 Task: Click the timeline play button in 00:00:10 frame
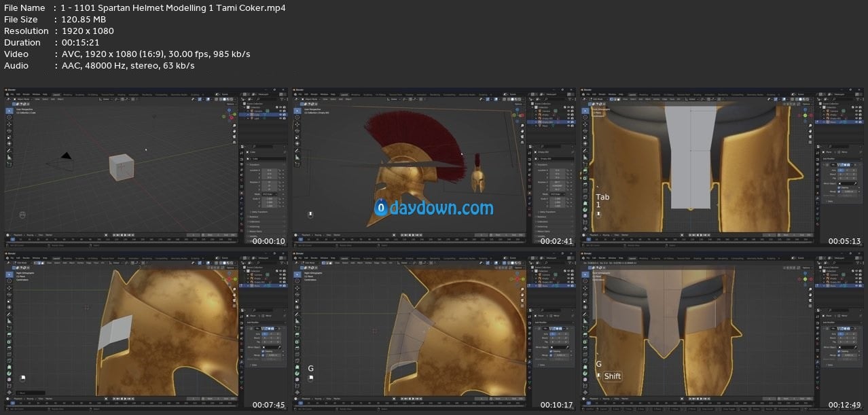click(125, 235)
